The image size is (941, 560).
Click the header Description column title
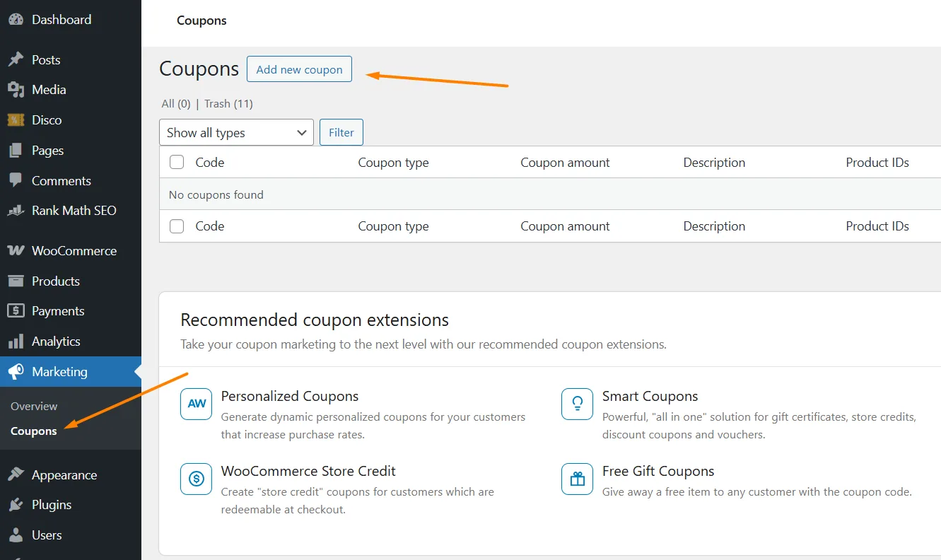[x=714, y=163]
